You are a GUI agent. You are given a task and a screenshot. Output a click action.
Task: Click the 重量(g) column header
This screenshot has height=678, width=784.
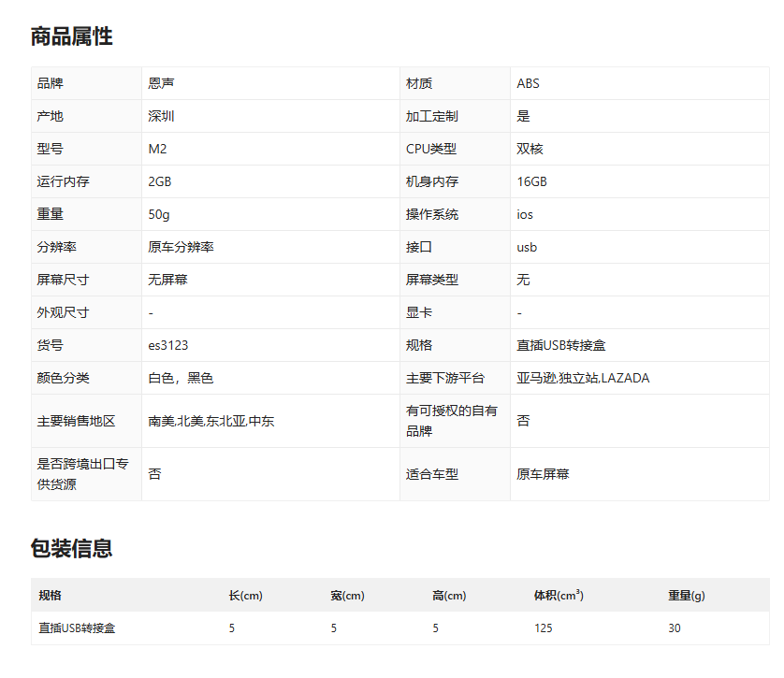pos(686,596)
